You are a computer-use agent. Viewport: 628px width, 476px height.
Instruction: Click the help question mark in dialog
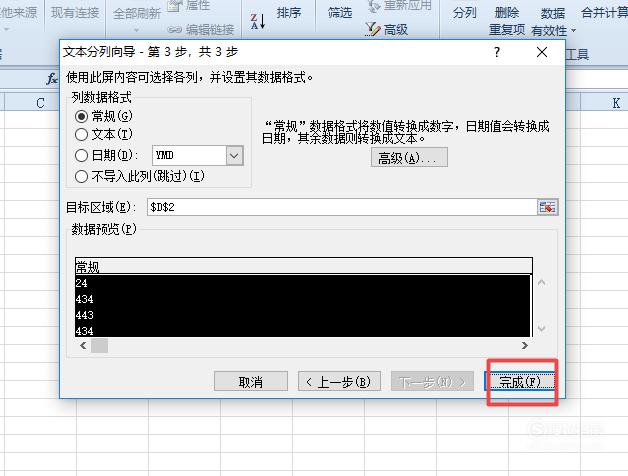click(497, 52)
